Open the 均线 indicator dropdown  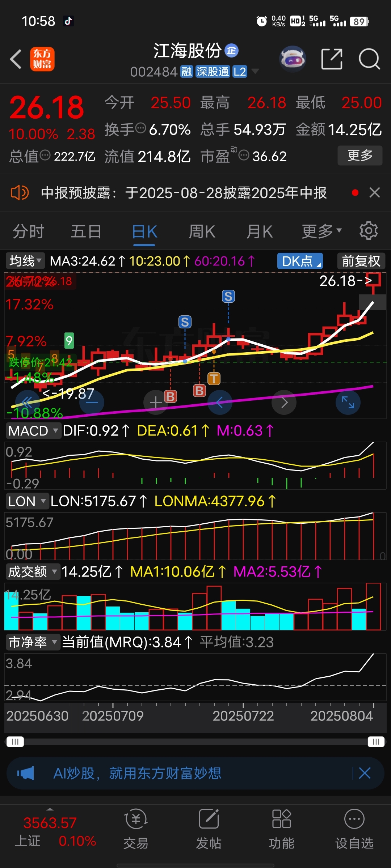click(x=25, y=261)
